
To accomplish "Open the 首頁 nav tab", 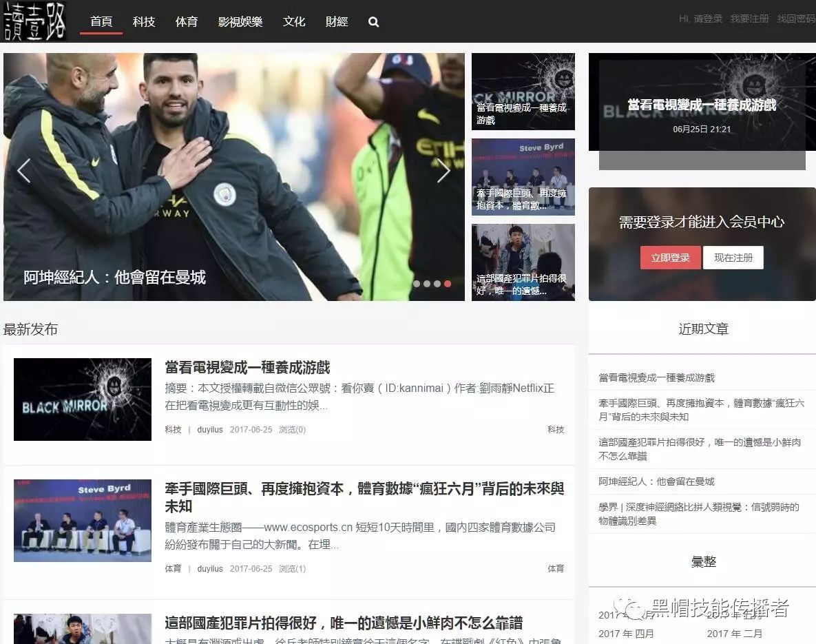I will pos(101,21).
